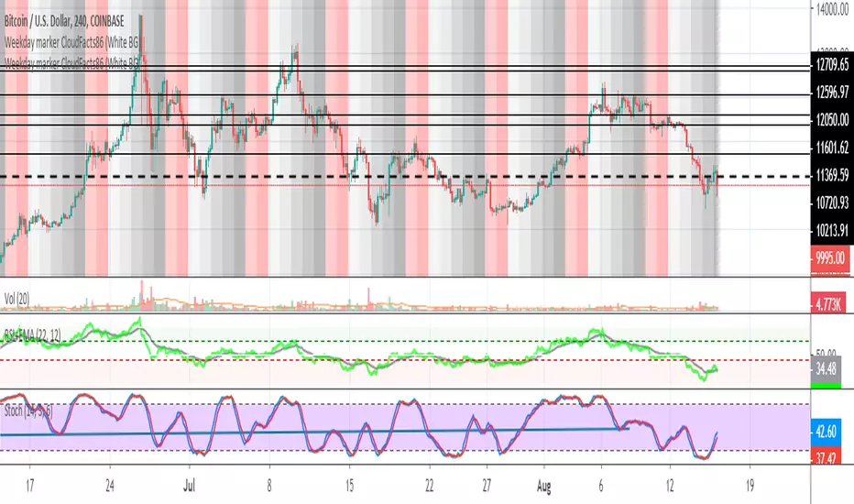The height and width of the screenshot is (504, 854).
Task: Click the 17 date label on time axis
Action: (x=29, y=486)
